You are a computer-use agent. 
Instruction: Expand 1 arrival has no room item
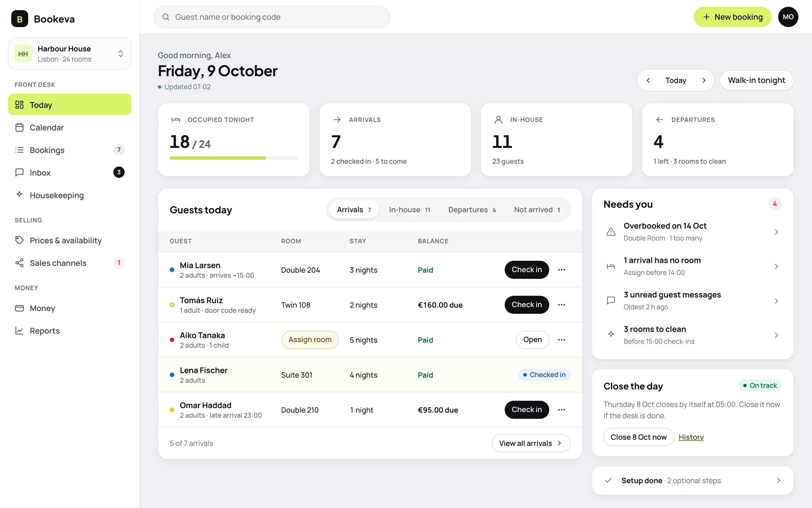692,266
